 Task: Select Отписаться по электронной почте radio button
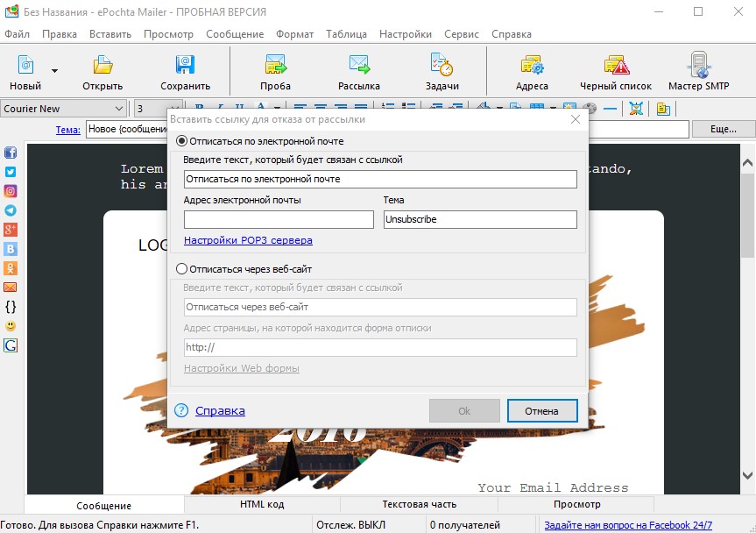[181, 141]
